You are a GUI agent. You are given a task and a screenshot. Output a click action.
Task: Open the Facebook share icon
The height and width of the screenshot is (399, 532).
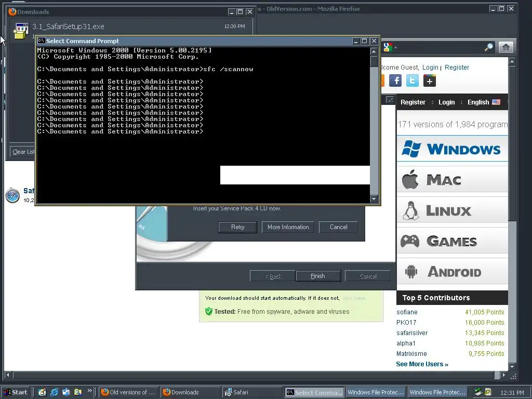[x=395, y=81]
